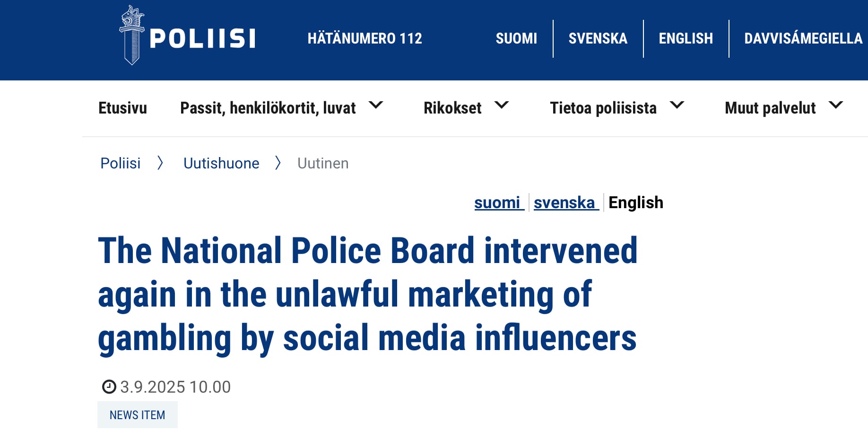
Task: Expand the Muut palvelut chevron
Action: tap(836, 105)
